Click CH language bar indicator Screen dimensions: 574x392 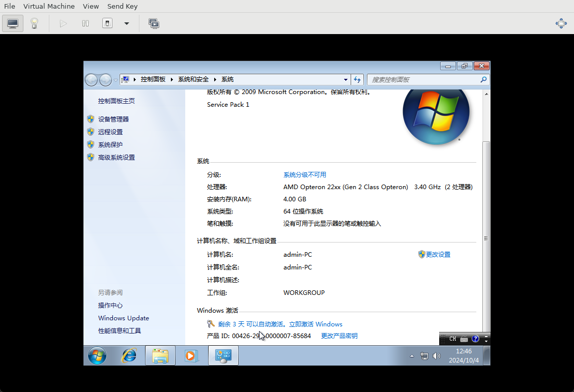point(453,339)
